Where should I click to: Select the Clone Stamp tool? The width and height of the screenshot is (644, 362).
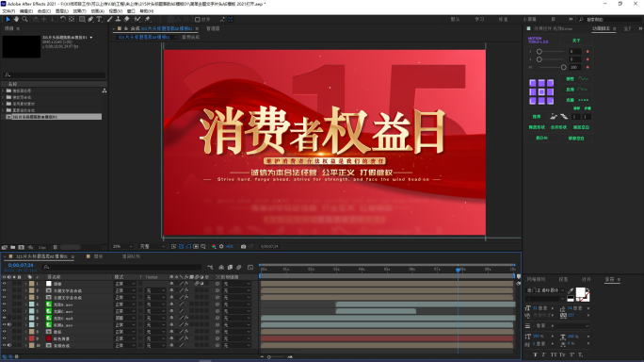(119, 20)
